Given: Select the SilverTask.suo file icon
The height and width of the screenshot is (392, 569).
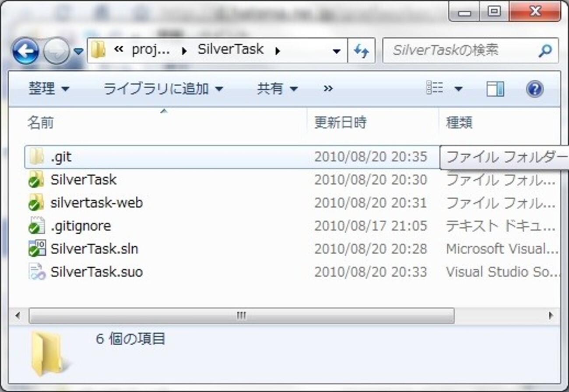Looking at the screenshot, I should click(37, 272).
